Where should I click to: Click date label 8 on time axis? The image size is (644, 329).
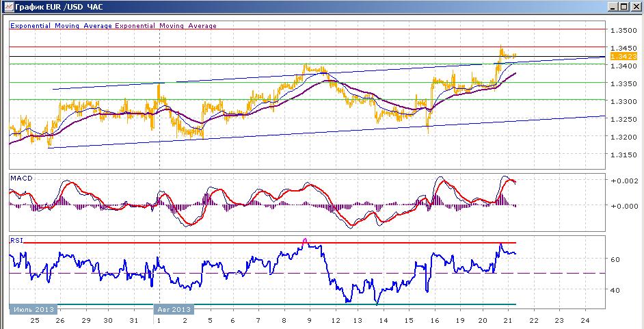(x=284, y=320)
